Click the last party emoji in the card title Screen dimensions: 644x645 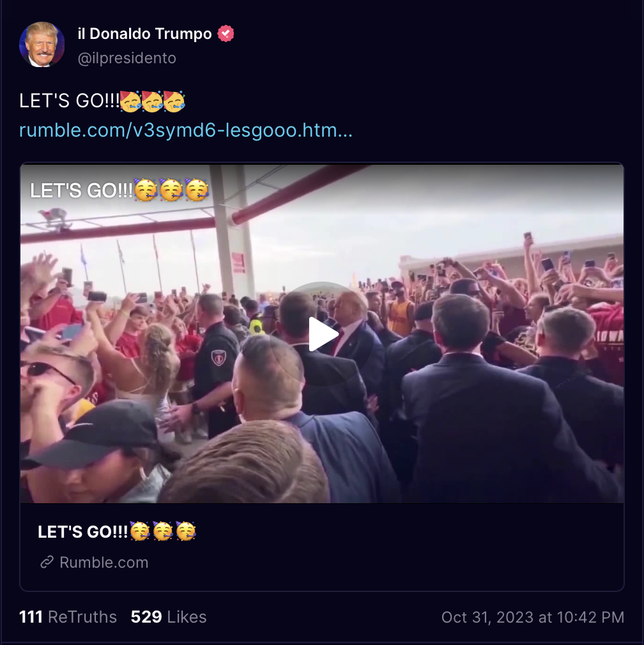pyautogui.click(x=186, y=531)
